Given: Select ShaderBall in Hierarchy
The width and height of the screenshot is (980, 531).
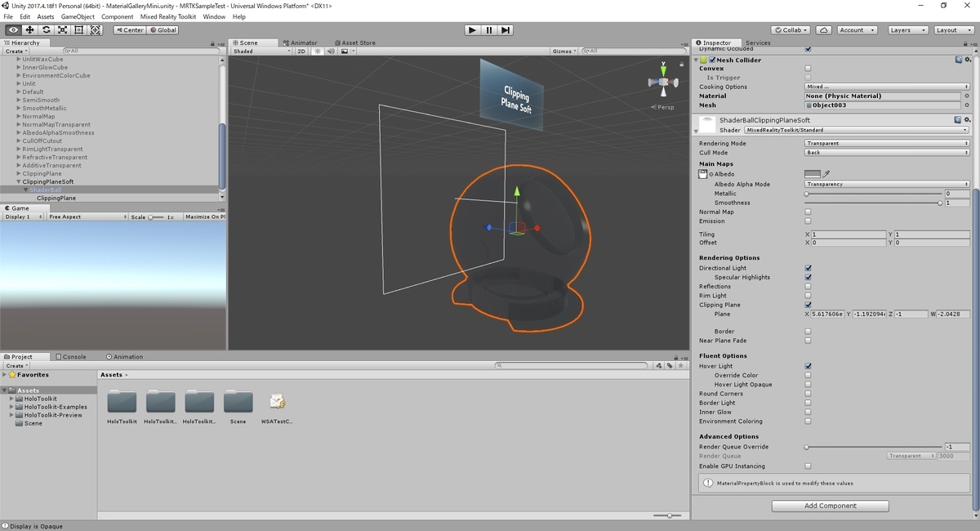Looking at the screenshot, I should (x=45, y=190).
